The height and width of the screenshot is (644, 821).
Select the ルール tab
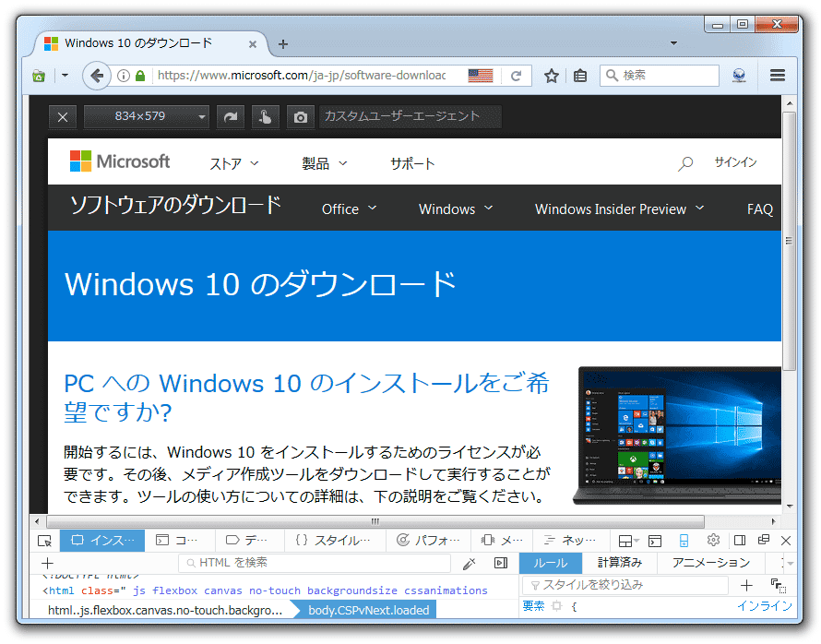[551, 563]
